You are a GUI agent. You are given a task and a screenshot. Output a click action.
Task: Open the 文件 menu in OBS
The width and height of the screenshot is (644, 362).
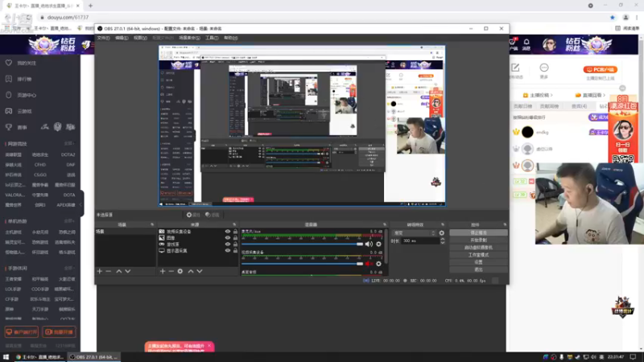click(x=103, y=38)
